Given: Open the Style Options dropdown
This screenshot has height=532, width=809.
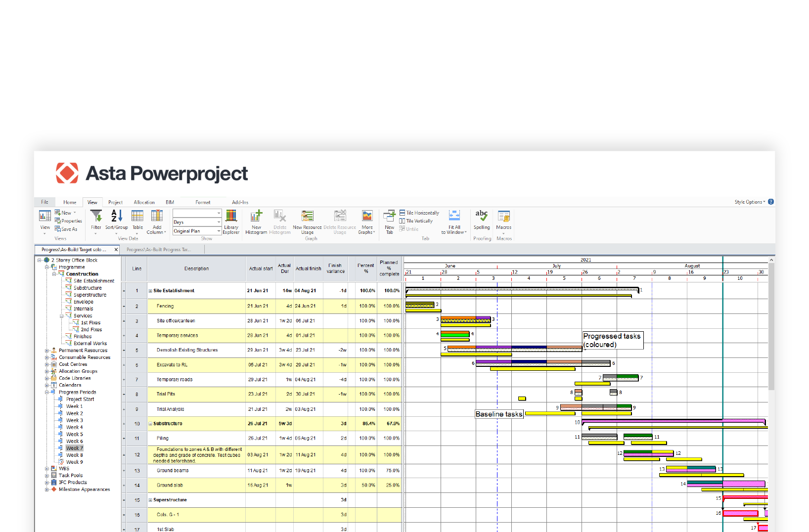Looking at the screenshot, I should (750, 202).
